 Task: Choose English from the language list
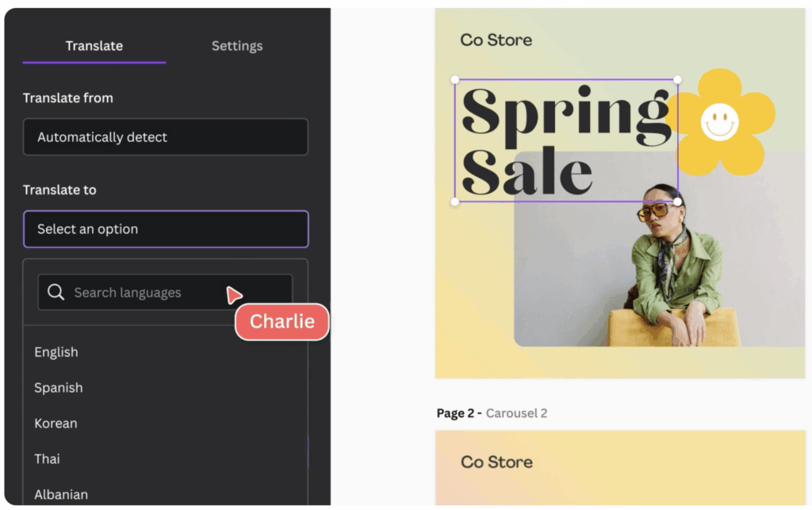coord(56,352)
